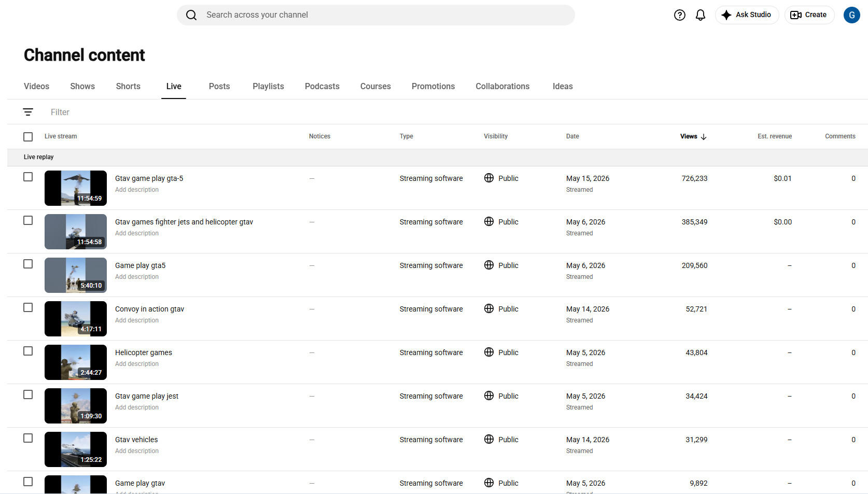Viewport: 868px width, 494px height.
Task: Open the notifications bell
Action: tap(700, 15)
